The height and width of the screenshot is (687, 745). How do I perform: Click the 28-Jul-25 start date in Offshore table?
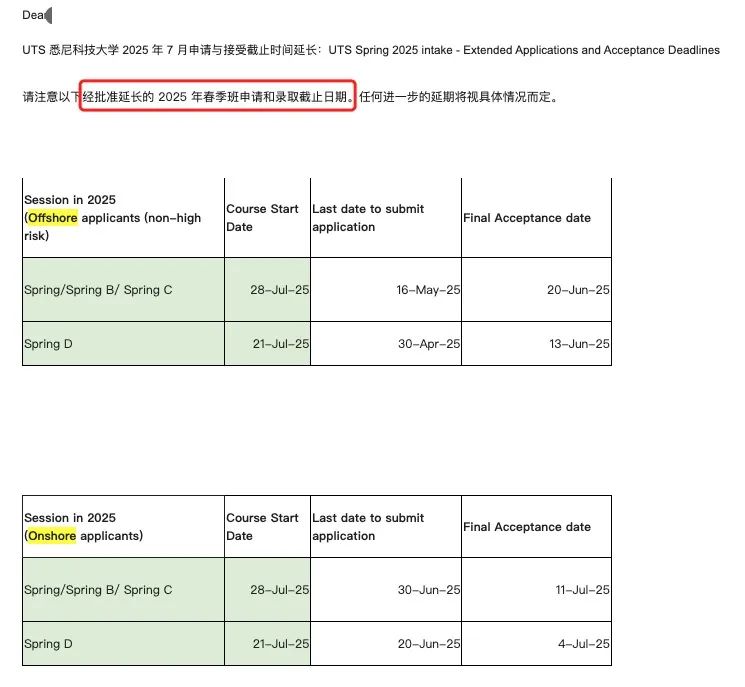(x=279, y=290)
